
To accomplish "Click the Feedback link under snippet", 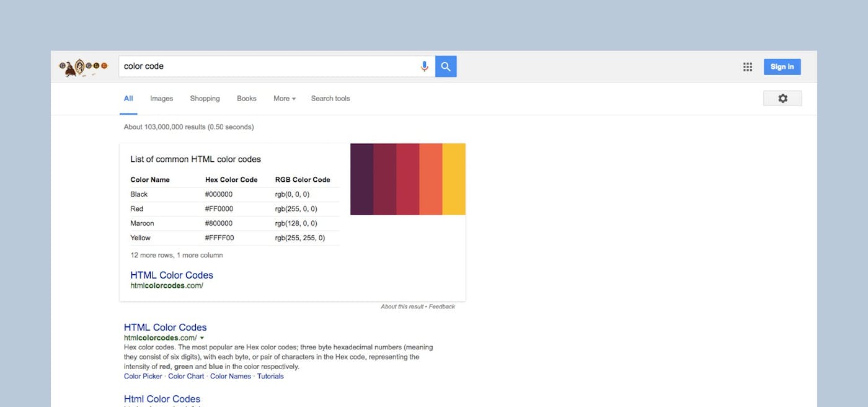I will tap(442, 306).
